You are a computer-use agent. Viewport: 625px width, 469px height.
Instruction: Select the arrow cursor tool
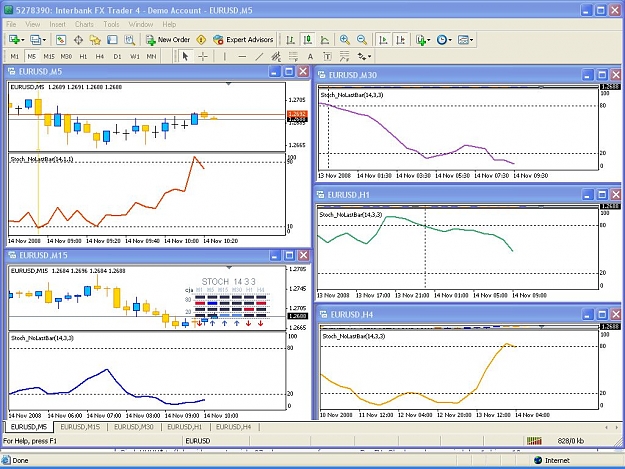(185, 57)
